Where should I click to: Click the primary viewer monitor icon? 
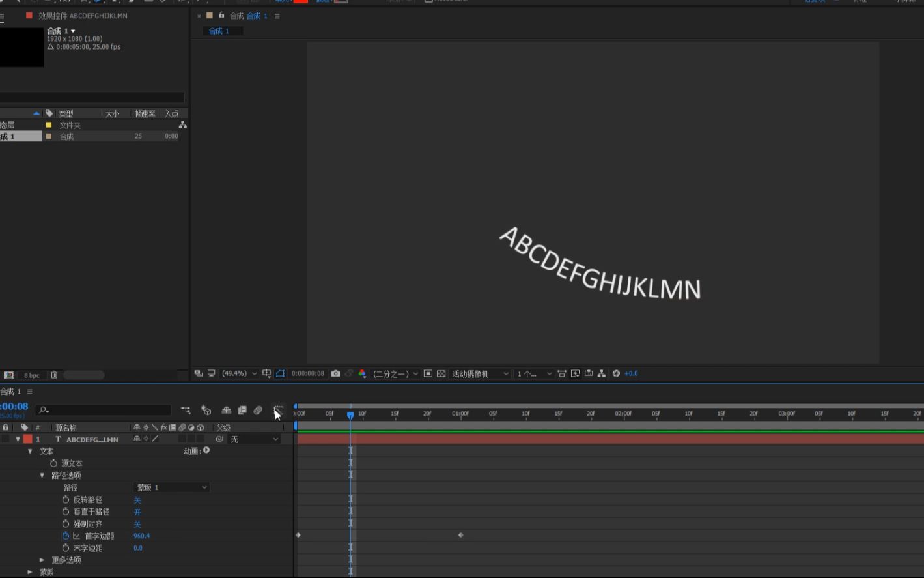(211, 373)
